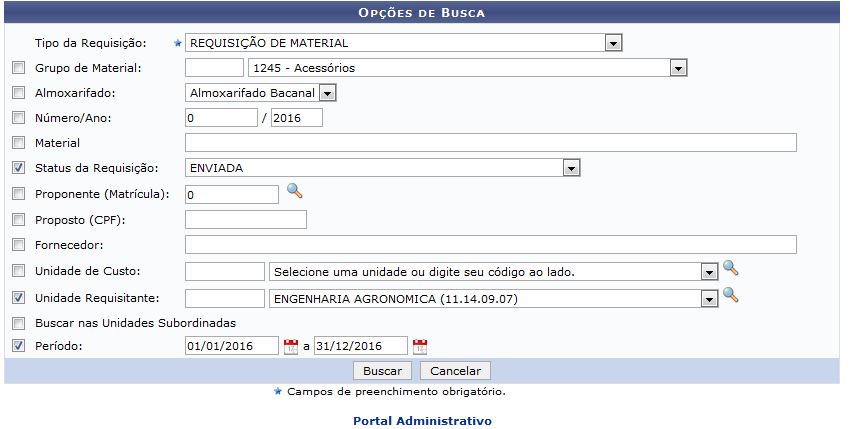Open calendar picker for end date 31/12/2016
Image resolution: width=850 pixels, height=429 pixels.
pos(420,347)
